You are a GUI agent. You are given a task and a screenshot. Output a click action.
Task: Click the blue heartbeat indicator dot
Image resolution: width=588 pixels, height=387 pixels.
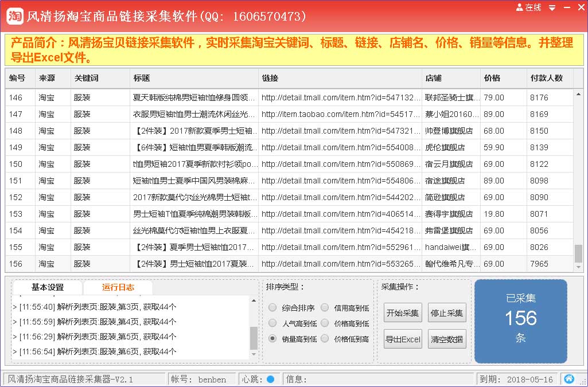click(270, 379)
